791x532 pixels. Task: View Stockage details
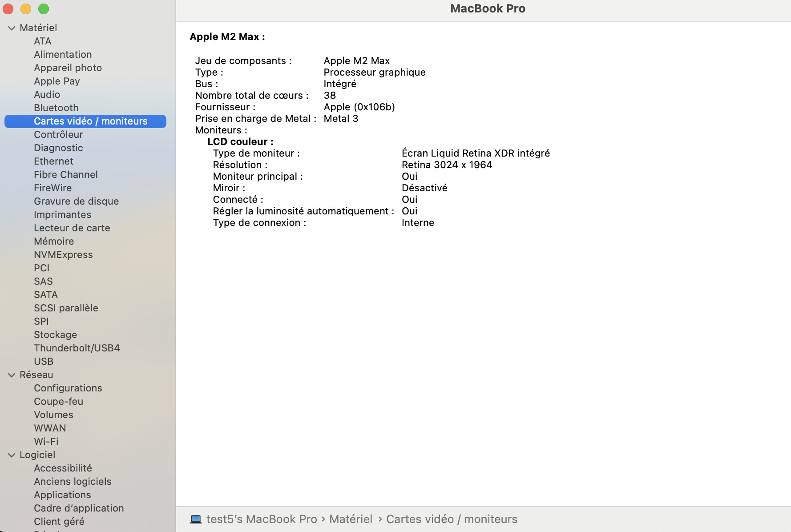pyautogui.click(x=55, y=335)
